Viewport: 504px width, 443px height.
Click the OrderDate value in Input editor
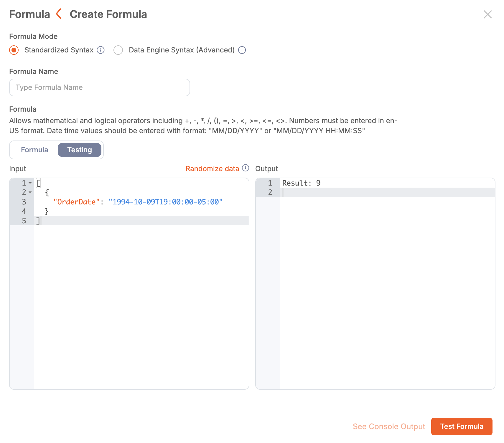pyautogui.click(x=165, y=202)
